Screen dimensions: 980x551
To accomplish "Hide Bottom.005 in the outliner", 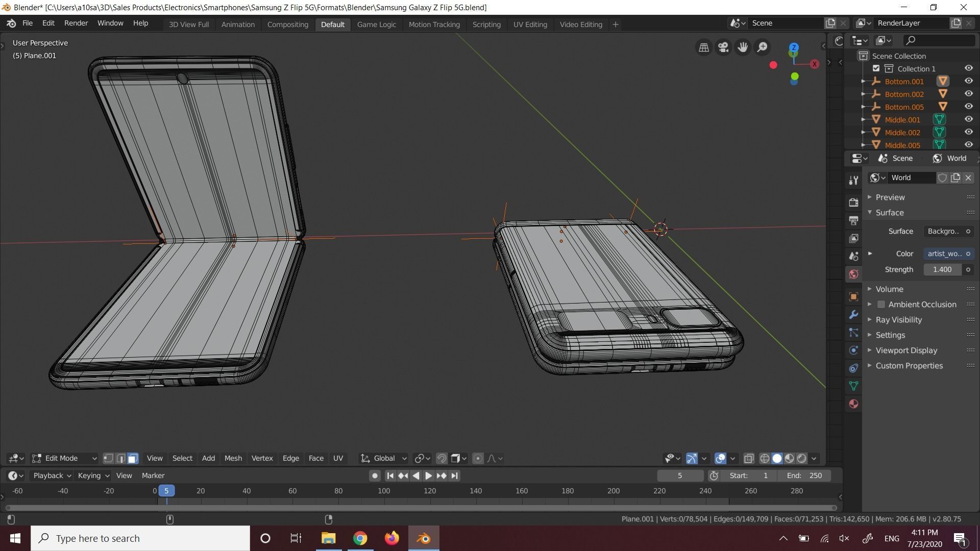I will [968, 107].
